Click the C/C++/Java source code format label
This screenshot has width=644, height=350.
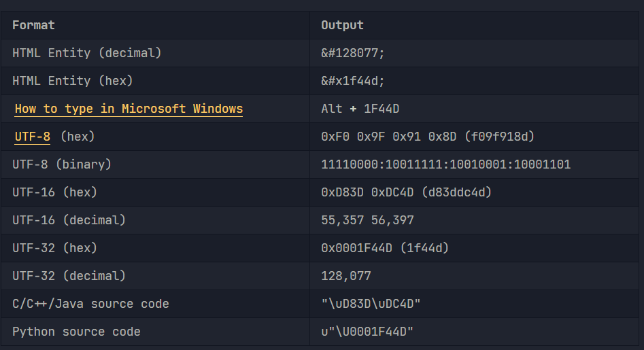(90, 304)
